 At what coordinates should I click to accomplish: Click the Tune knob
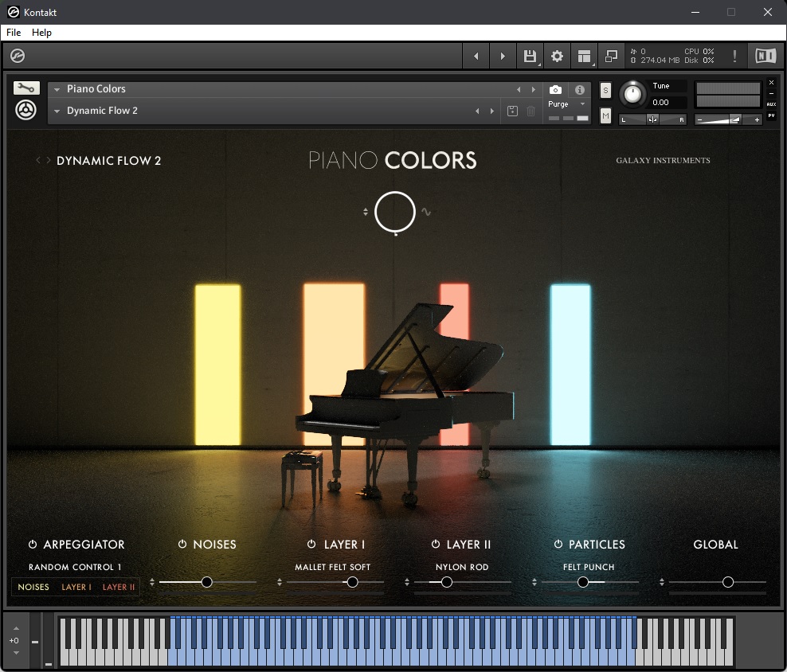pos(632,94)
